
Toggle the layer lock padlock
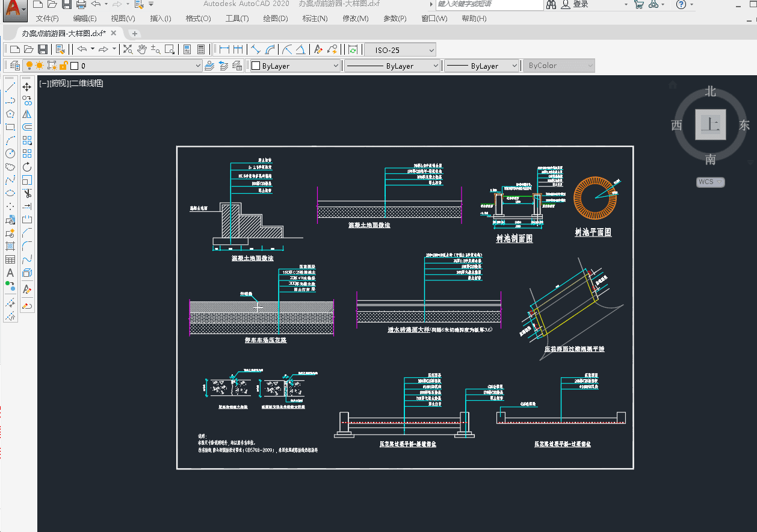[63, 66]
